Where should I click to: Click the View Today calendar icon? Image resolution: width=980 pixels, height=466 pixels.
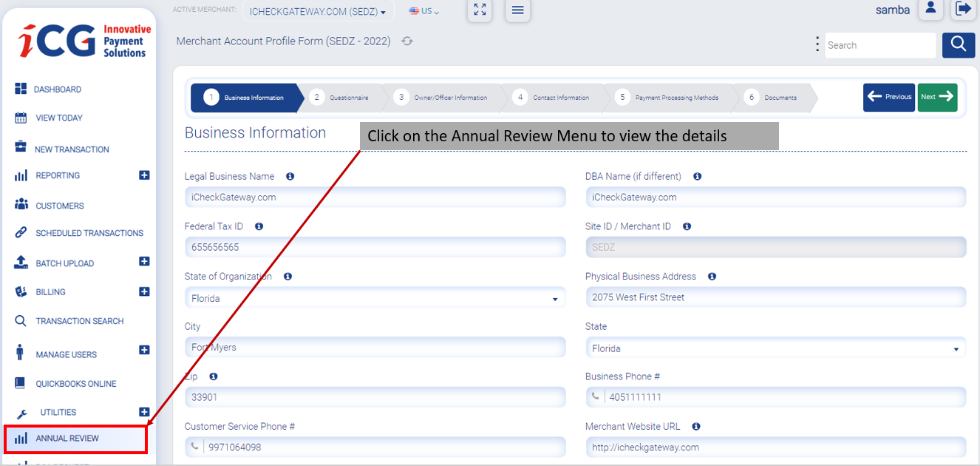click(x=21, y=118)
